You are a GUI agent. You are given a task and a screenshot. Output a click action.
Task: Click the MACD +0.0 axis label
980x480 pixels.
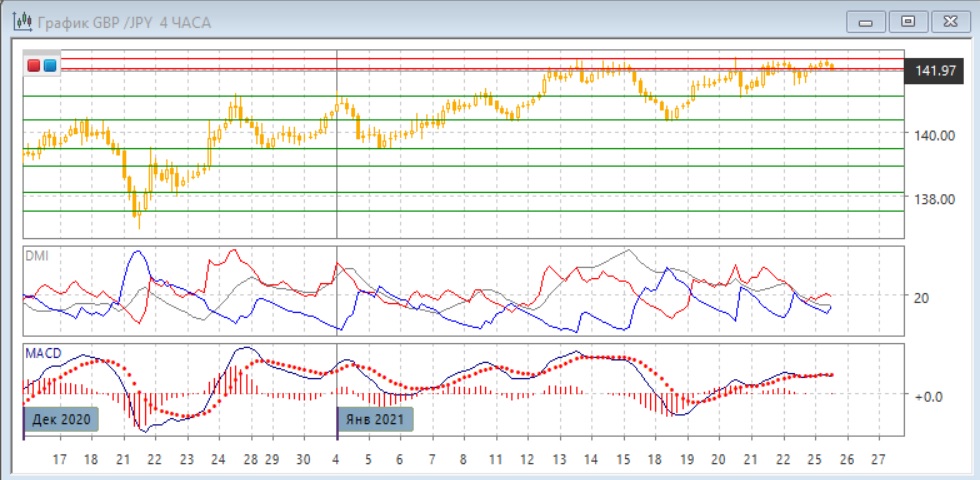(928, 396)
